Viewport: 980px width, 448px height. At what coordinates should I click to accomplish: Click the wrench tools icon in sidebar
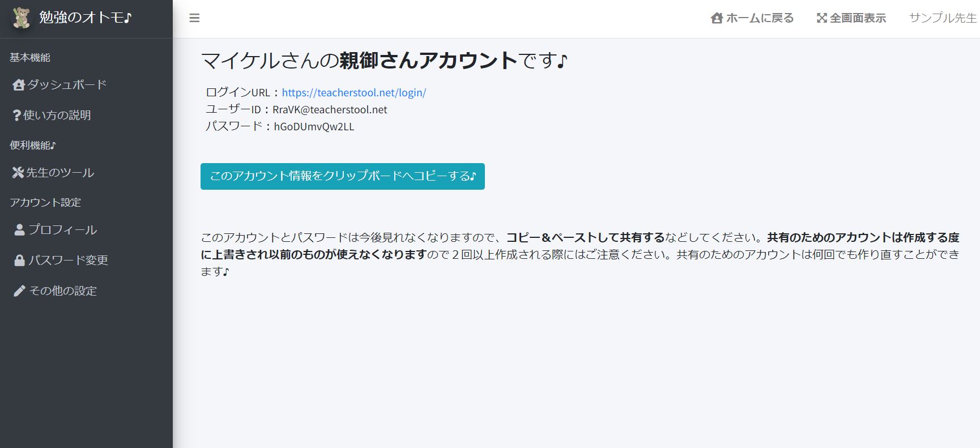pos(18,173)
